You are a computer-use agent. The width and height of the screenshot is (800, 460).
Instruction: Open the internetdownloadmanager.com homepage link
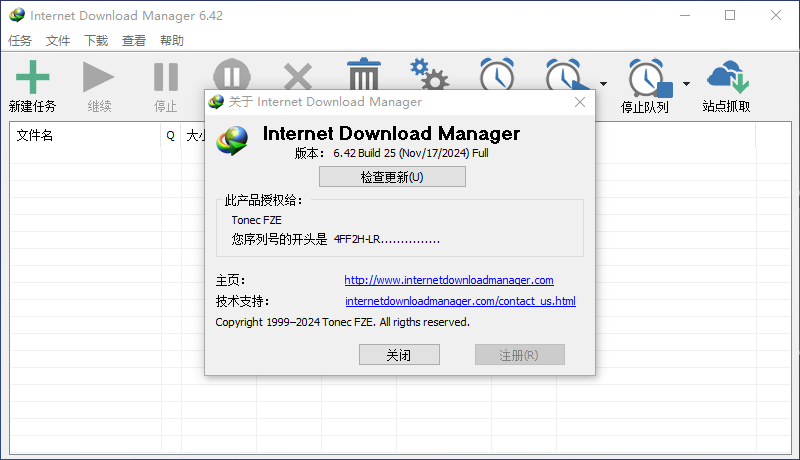[x=448, y=280]
